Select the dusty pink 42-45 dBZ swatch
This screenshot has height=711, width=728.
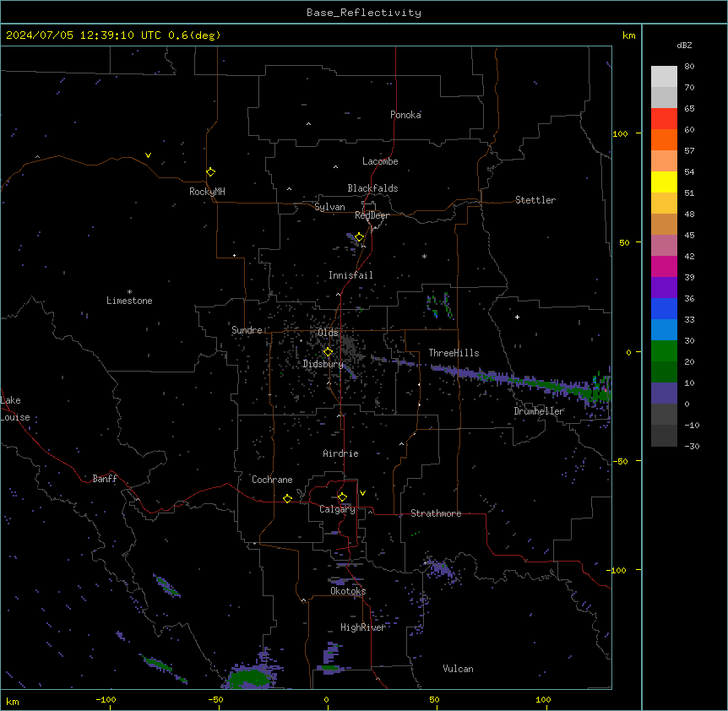point(664,246)
